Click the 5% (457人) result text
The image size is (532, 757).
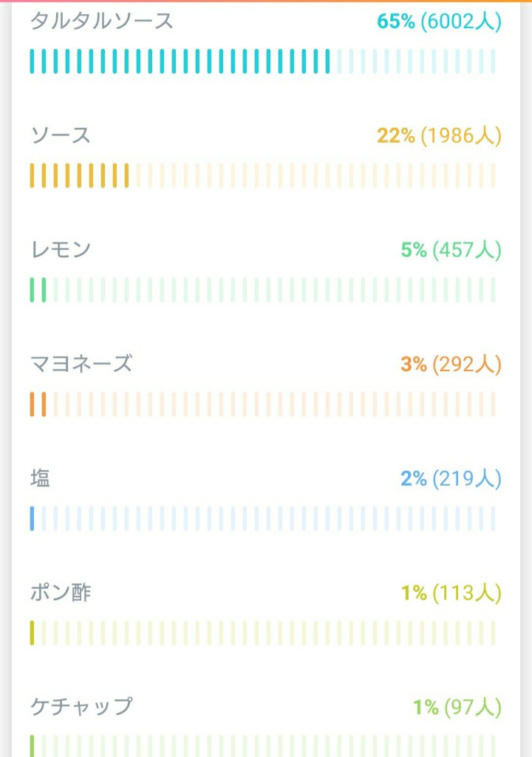point(451,250)
